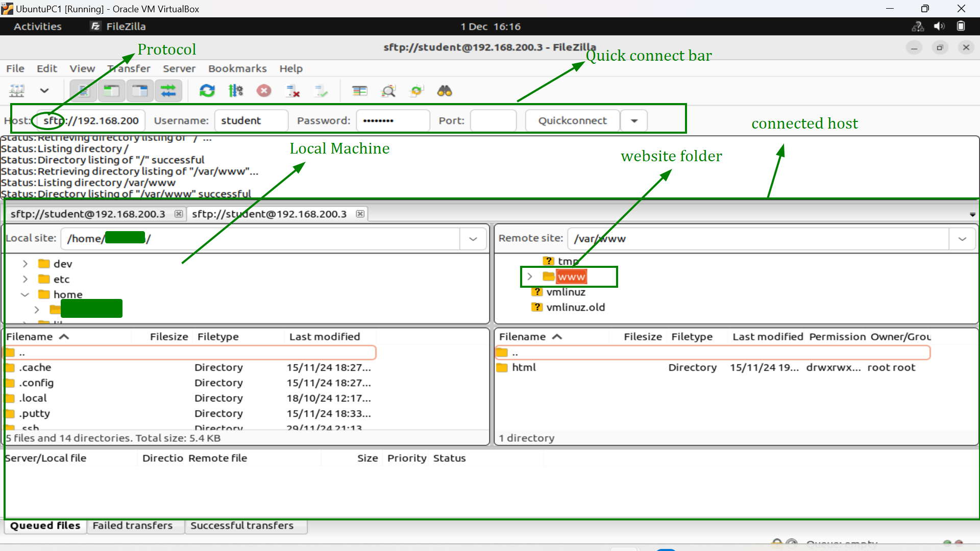Screen dimensions: 980x551
Task: Open the View menu
Action: (82, 68)
